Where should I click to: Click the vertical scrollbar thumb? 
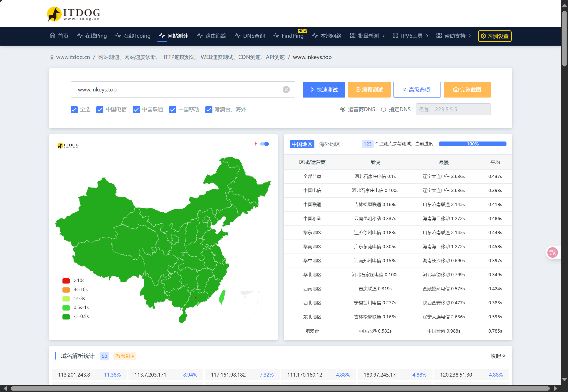[x=564, y=38]
